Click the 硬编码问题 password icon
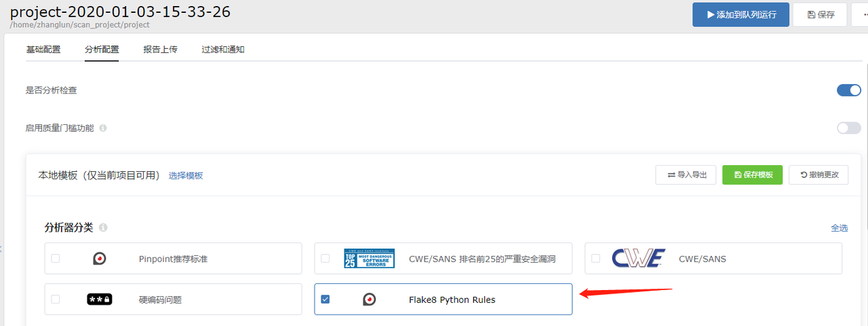The width and height of the screenshot is (868, 326). point(99,299)
